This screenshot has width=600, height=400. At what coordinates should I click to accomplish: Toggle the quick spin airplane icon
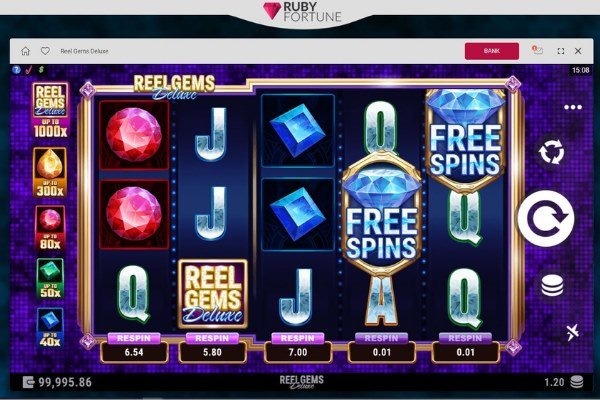click(x=572, y=332)
